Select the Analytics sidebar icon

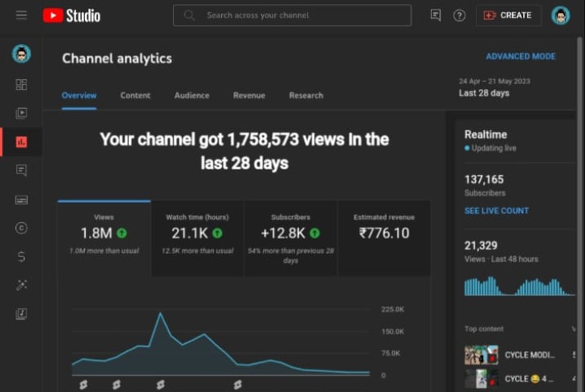(x=22, y=142)
